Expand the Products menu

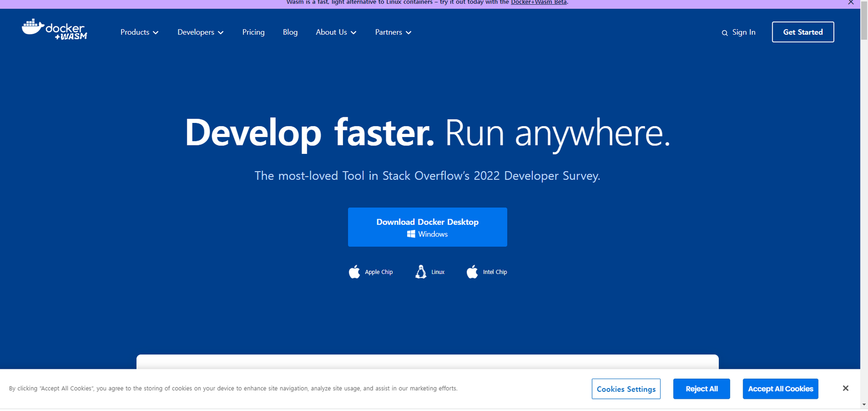tap(139, 32)
